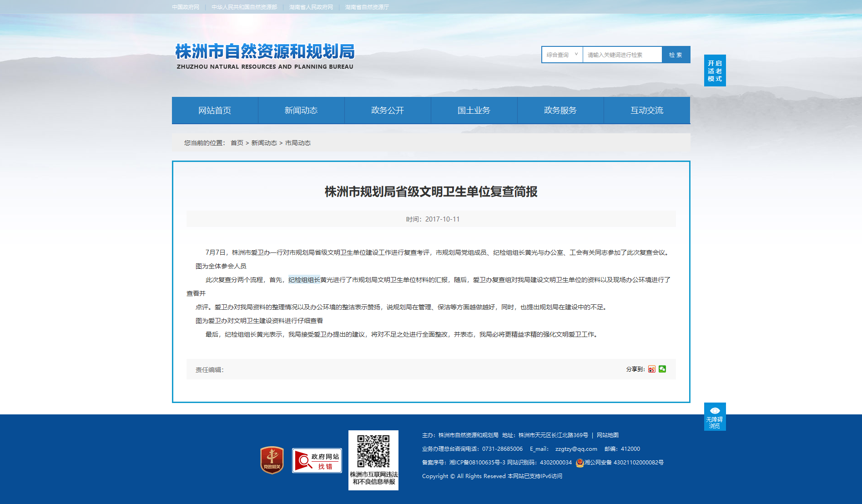Click the site ID 4302000034

tap(556, 463)
